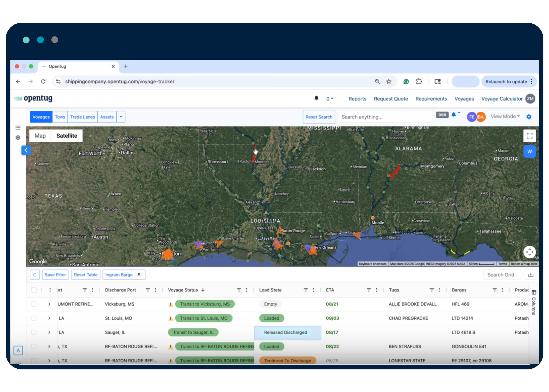Expand the St. Louis, MO voyage row
This screenshot has width=549, height=392.
tap(49, 318)
